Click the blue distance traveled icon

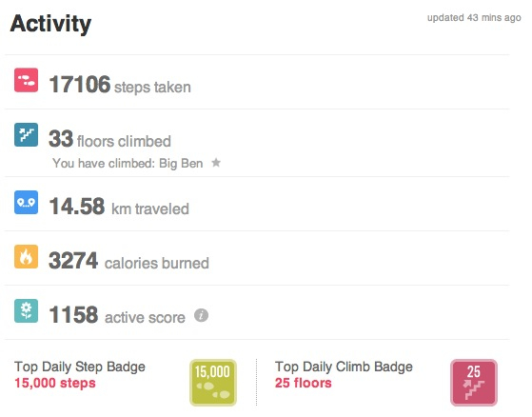(x=26, y=202)
